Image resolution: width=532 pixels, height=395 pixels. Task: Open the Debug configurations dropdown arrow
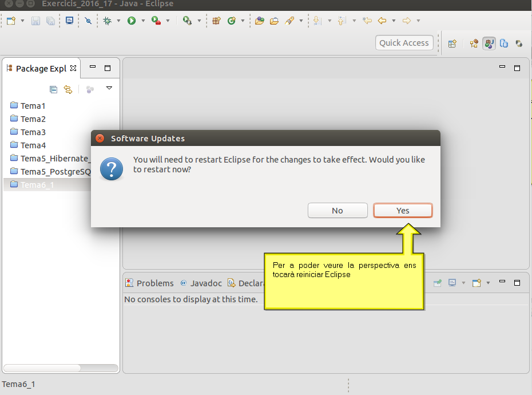[118, 21]
